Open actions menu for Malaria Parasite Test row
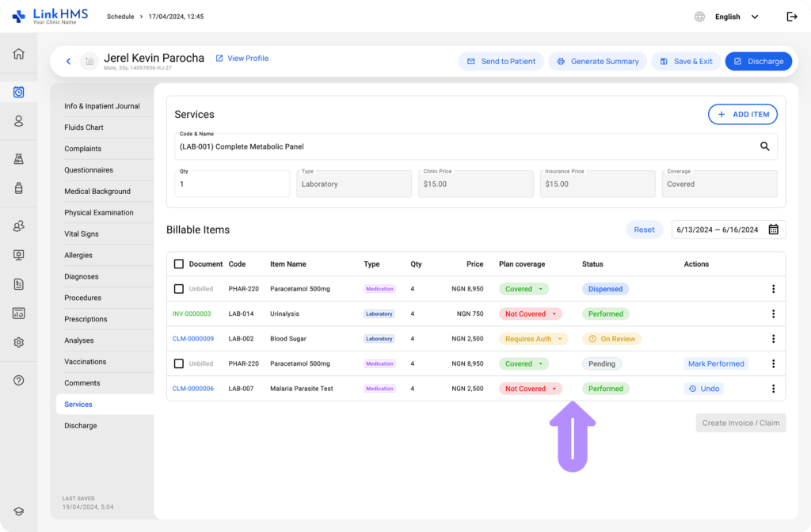The width and height of the screenshot is (811, 532). [773, 388]
